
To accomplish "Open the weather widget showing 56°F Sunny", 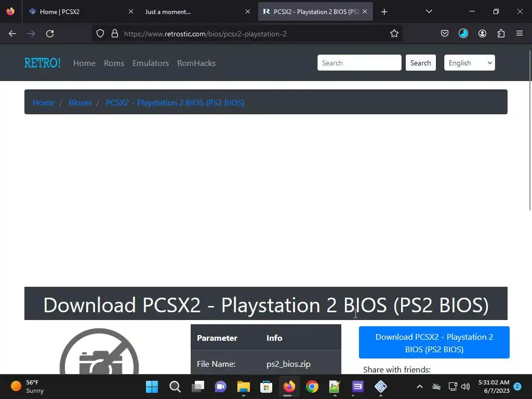I will (27, 387).
